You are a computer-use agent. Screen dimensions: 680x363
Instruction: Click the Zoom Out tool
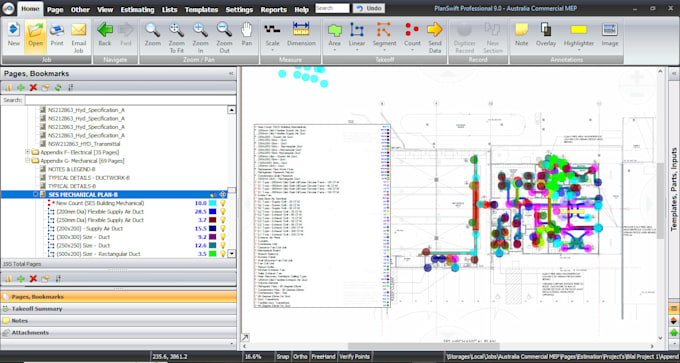click(224, 36)
